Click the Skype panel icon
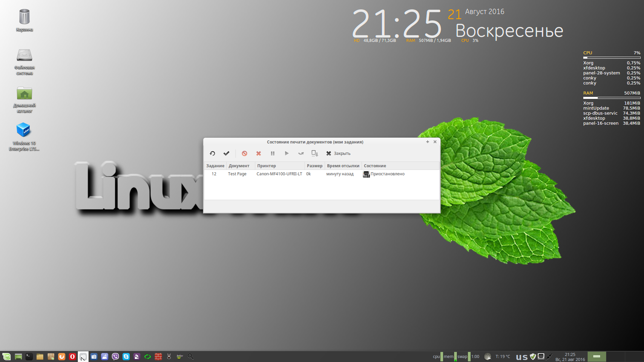Screen dimensions: 644x362 coord(126,357)
